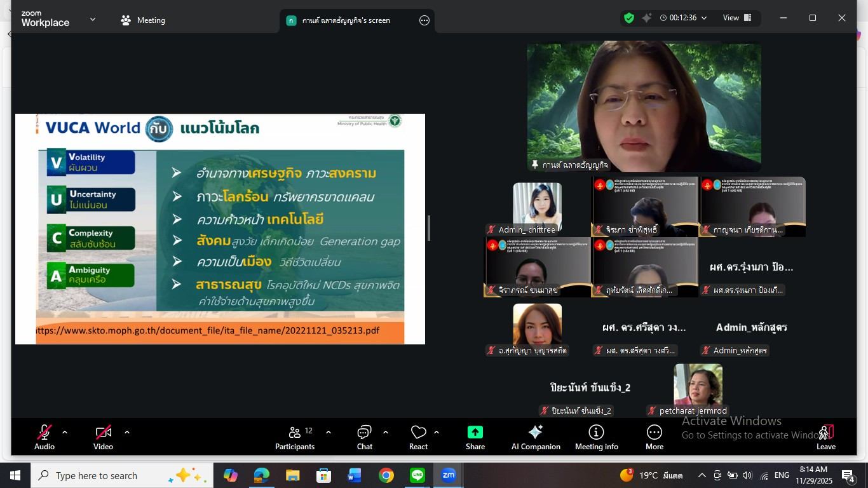
Task: Select the shared screen tab
Action: point(346,20)
